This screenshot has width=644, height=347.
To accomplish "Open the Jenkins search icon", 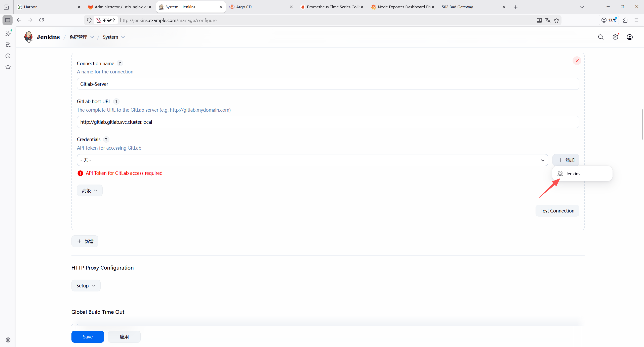I will 601,37.
